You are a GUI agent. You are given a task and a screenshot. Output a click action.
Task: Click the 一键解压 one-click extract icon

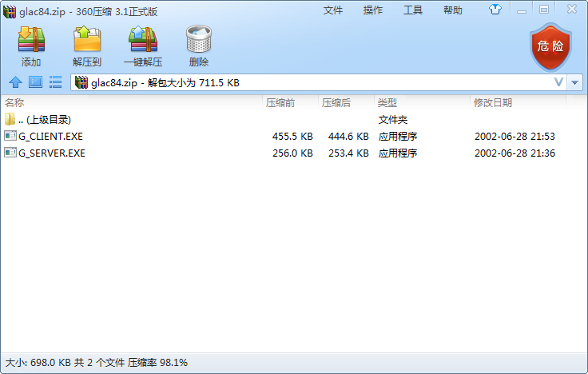[143, 39]
